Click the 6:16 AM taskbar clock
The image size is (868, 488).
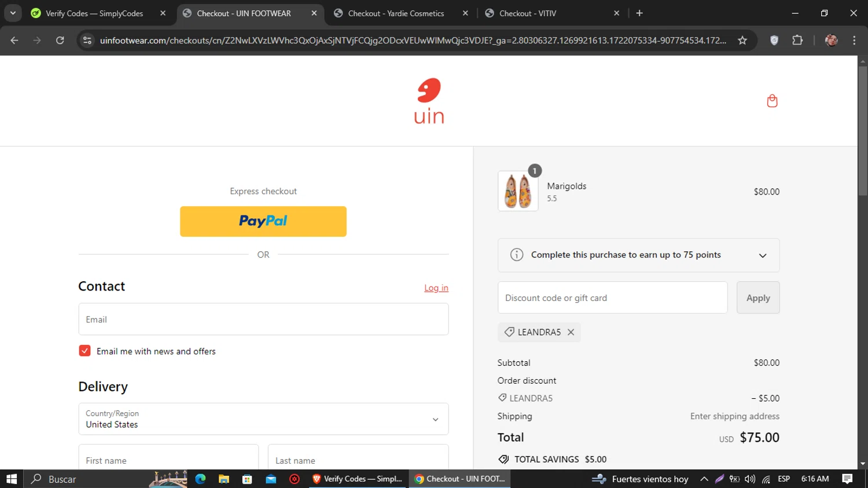815,479
